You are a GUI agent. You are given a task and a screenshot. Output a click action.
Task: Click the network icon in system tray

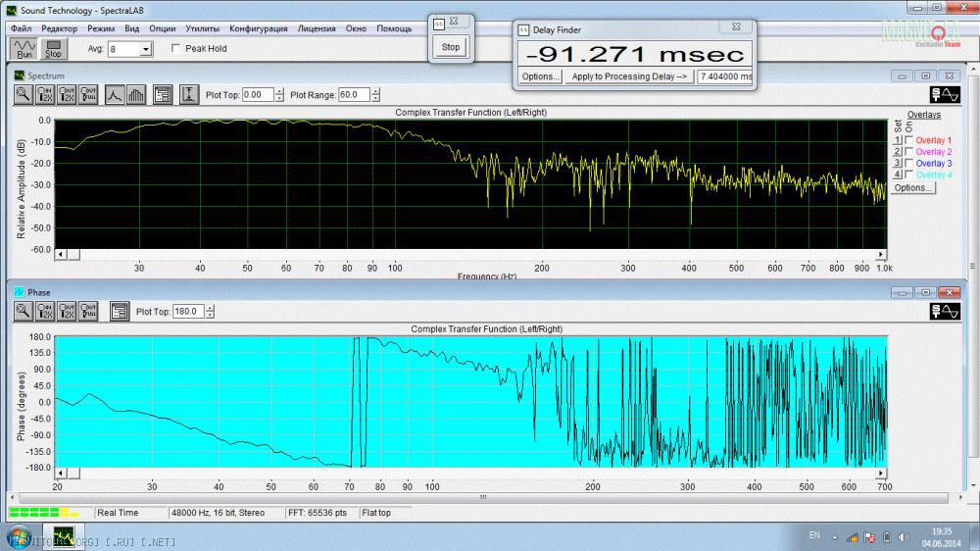(853, 536)
